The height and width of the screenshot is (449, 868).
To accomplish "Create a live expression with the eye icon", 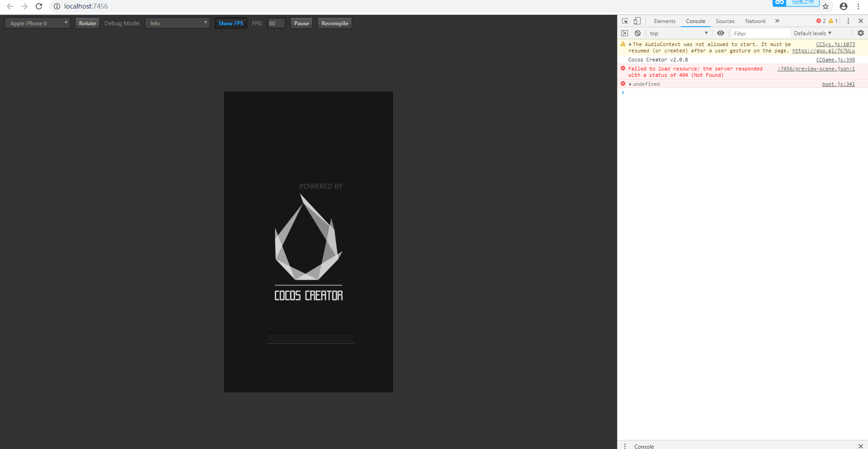I will pos(721,33).
